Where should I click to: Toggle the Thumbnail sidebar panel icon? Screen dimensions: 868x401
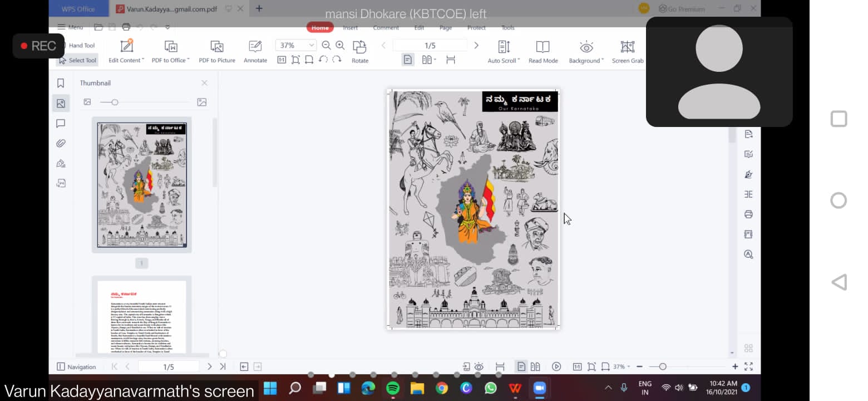(61, 103)
